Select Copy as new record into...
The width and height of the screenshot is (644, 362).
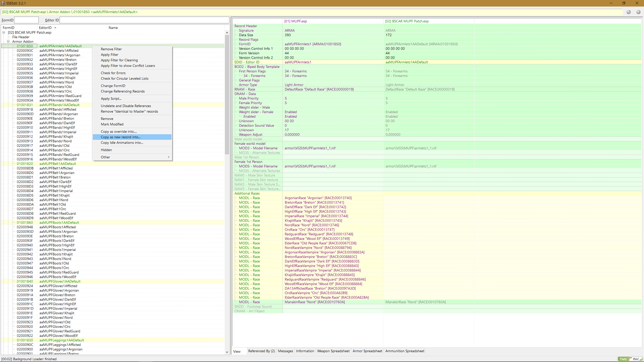(x=132, y=137)
